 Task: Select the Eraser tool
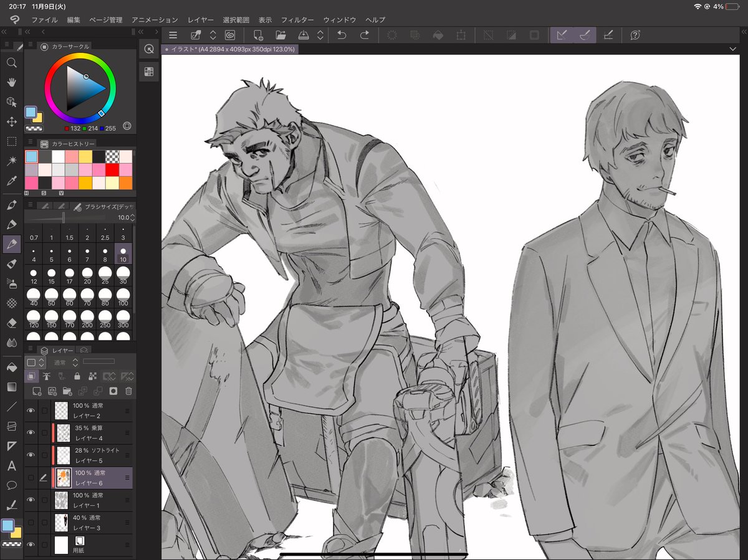11,323
